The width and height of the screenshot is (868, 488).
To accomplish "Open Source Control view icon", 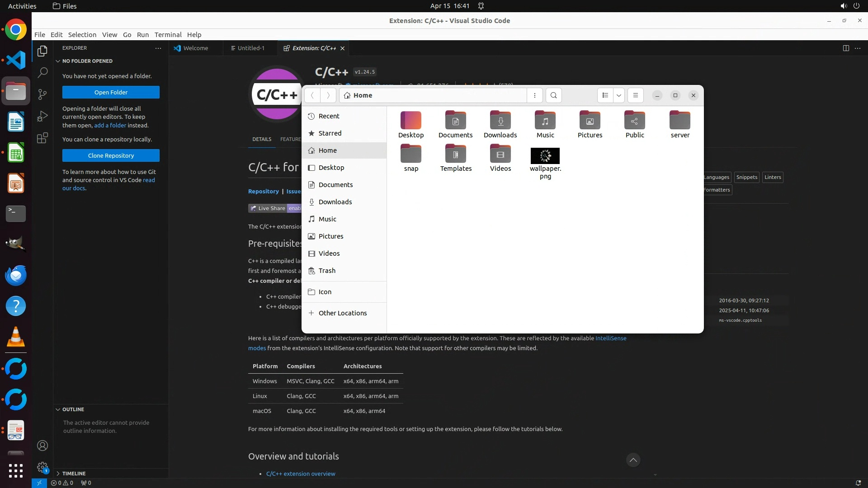I will (x=42, y=94).
